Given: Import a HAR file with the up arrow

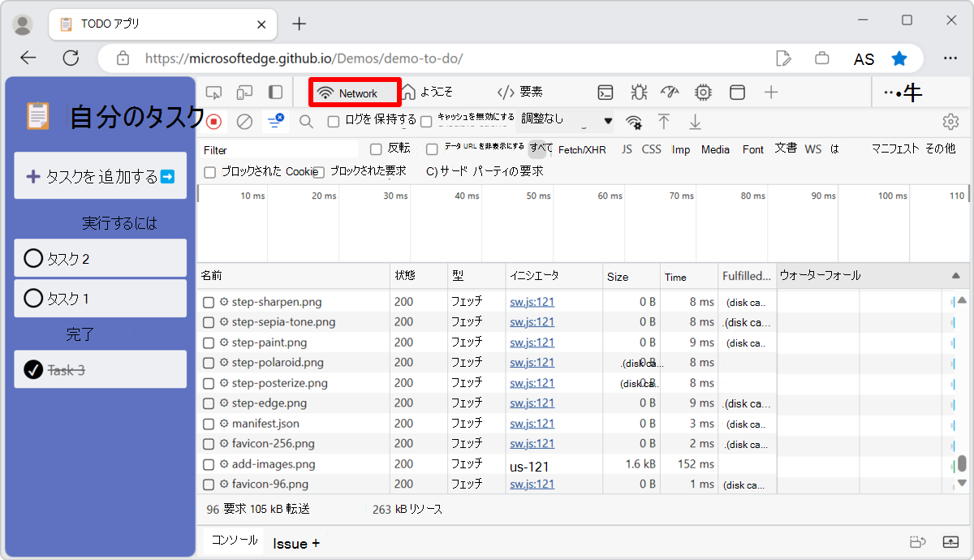Looking at the screenshot, I should [x=664, y=120].
